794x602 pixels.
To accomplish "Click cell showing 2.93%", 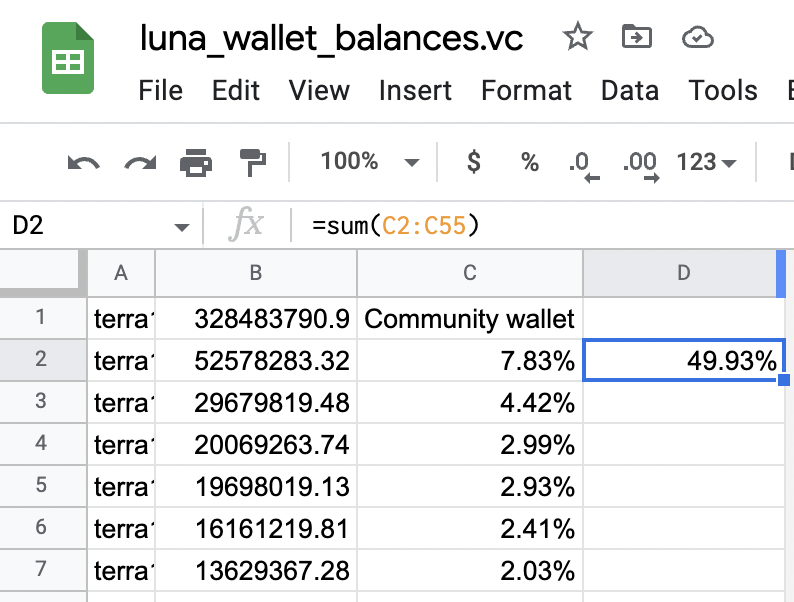I will tap(470, 486).
